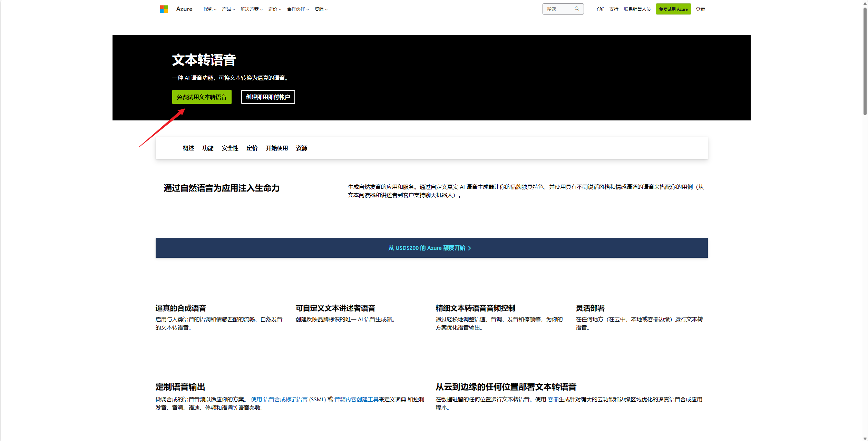Click the Azure brand name

tap(184, 9)
